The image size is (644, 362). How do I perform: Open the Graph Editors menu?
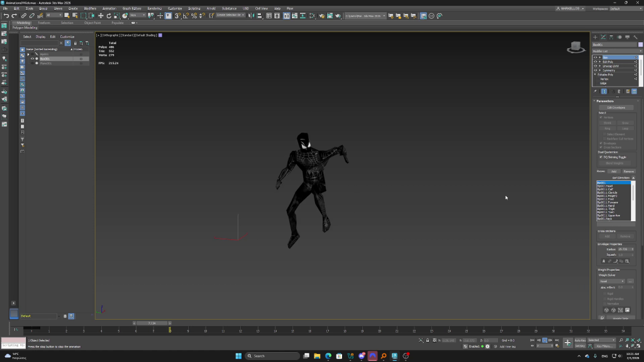click(x=132, y=8)
